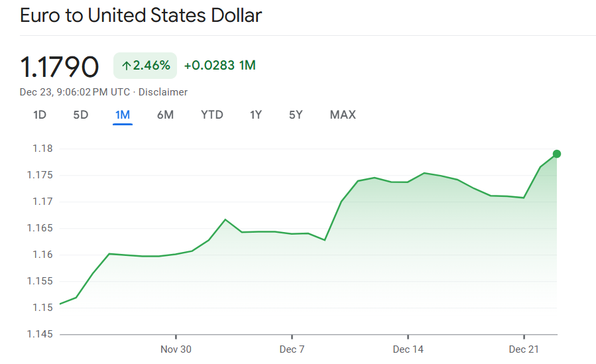The image size is (596, 364).
Task: Click the green endpoint dot on chart
Action: (557, 154)
